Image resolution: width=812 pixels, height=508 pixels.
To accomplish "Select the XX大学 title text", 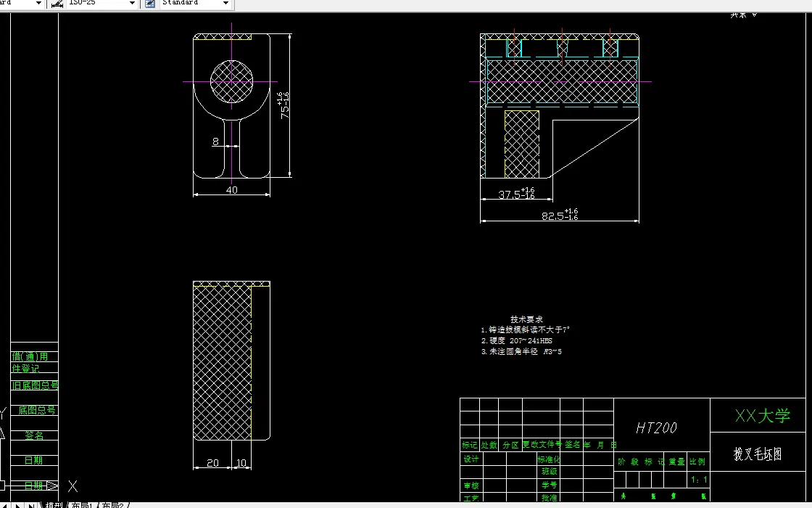I will [763, 416].
